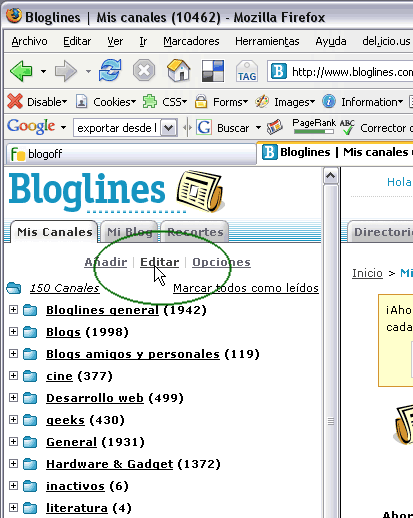Click the PageRank indicator
This screenshot has height=518, width=413.
[x=314, y=127]
